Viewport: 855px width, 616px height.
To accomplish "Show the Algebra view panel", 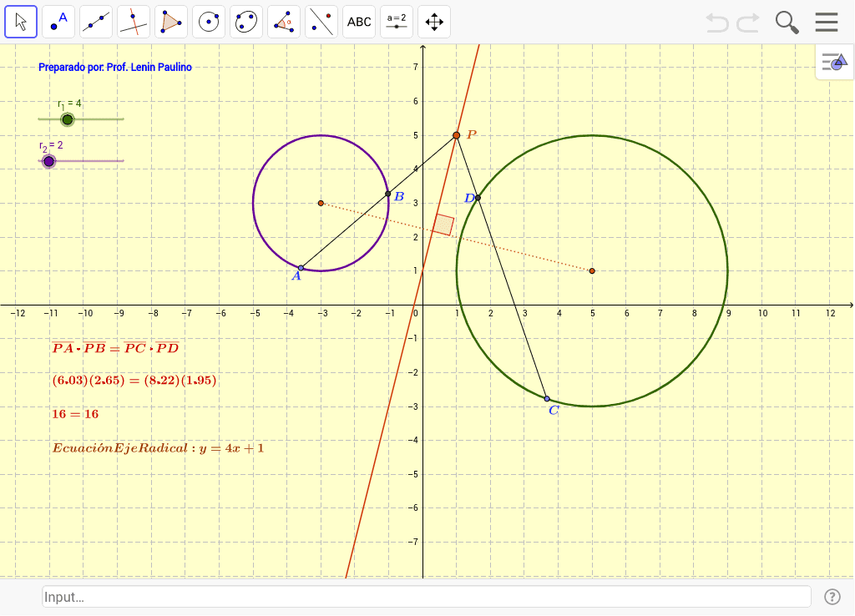I will click(833, 62).
